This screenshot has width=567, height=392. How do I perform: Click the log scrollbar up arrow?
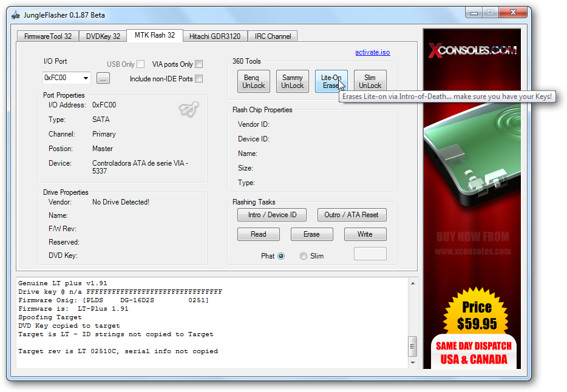pyautogui.click(x=413, y=283)
